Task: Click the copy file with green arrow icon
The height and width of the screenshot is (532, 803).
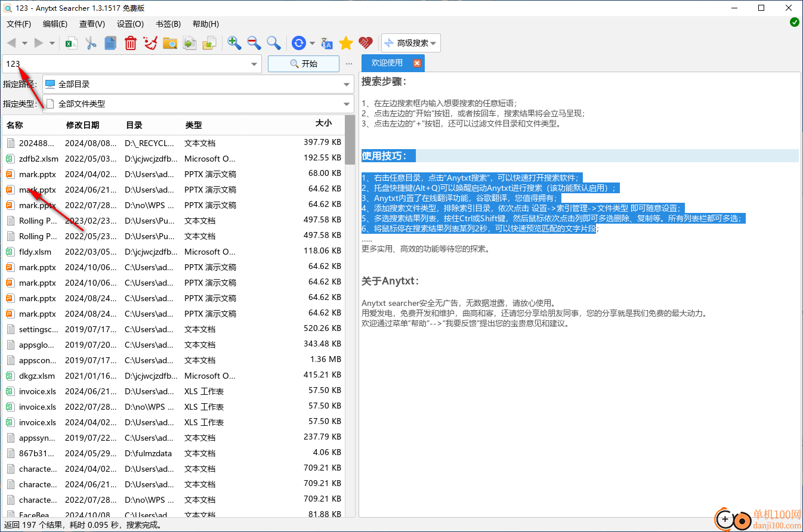Action: (x=190, y=43)
